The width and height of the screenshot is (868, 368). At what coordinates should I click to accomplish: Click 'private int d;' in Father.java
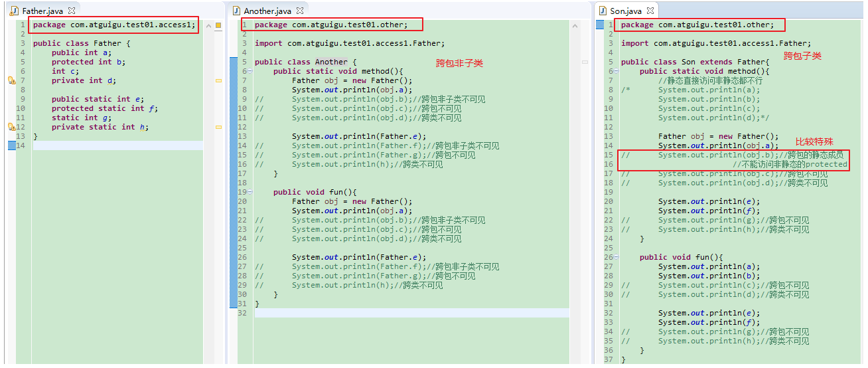click(x=84, y=80)
